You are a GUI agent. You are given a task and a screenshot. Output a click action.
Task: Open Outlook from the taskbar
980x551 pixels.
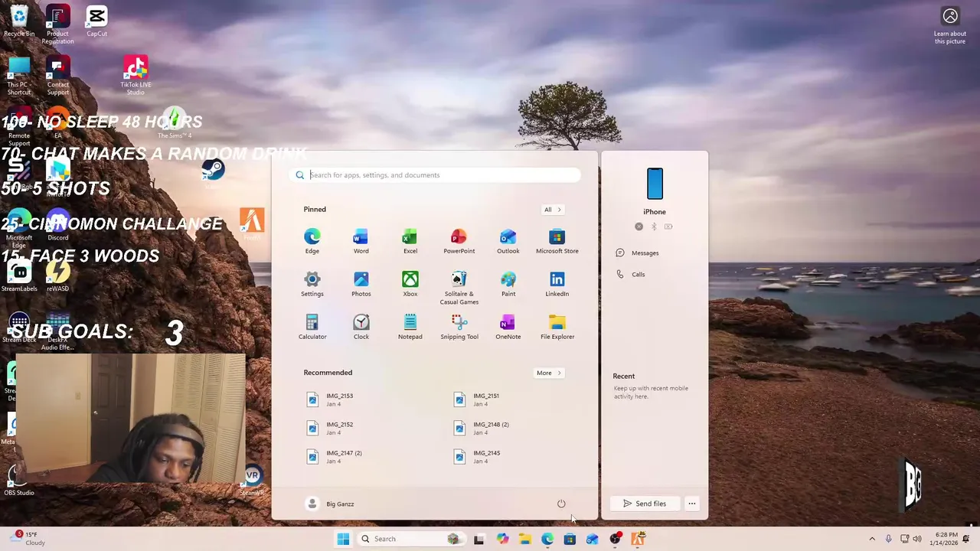593,539
